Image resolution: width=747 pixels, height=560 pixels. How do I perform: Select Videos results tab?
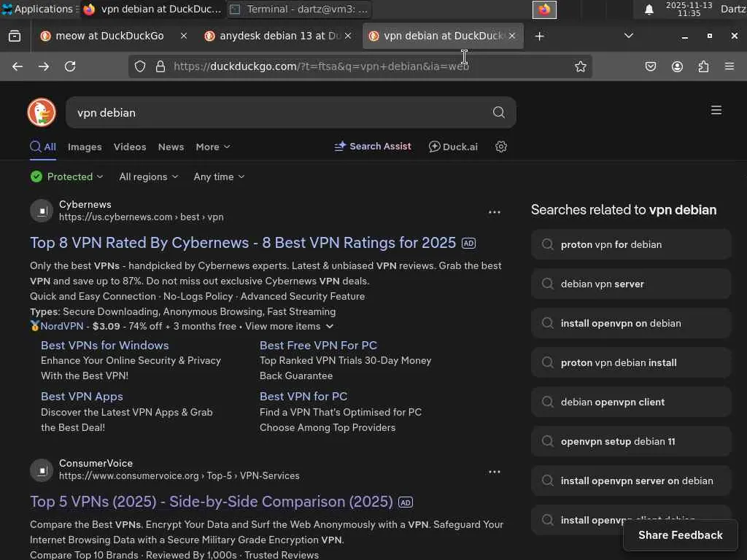click(x=130, y=147)
